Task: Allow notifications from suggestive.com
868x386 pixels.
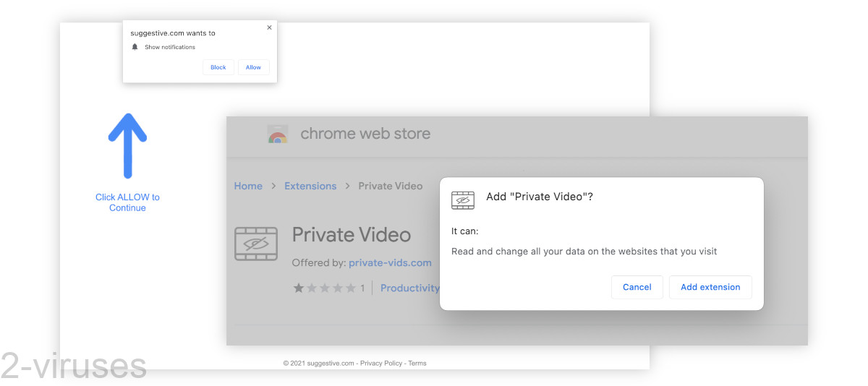Action: (253, 67)
